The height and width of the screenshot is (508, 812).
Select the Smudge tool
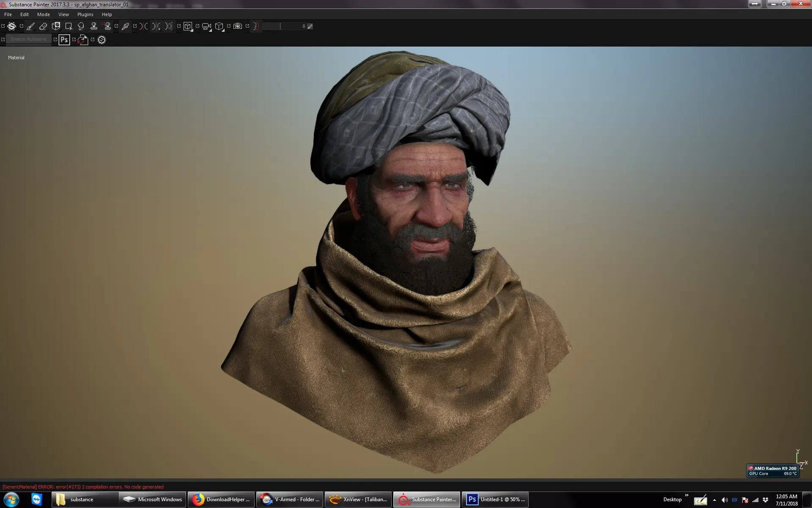(x=81, y=26)
